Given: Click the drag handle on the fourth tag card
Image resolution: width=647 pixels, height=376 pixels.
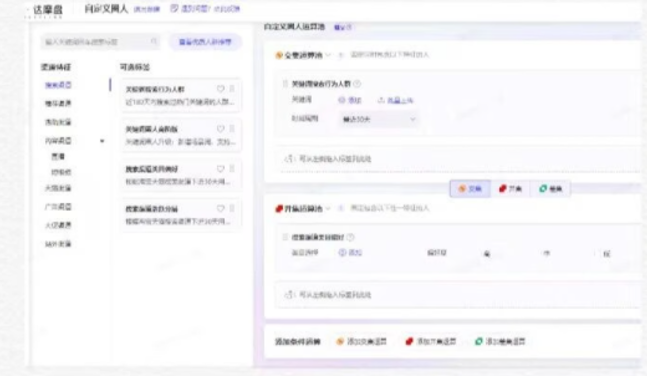Looking at the screenshot, I should pos(232,208).
